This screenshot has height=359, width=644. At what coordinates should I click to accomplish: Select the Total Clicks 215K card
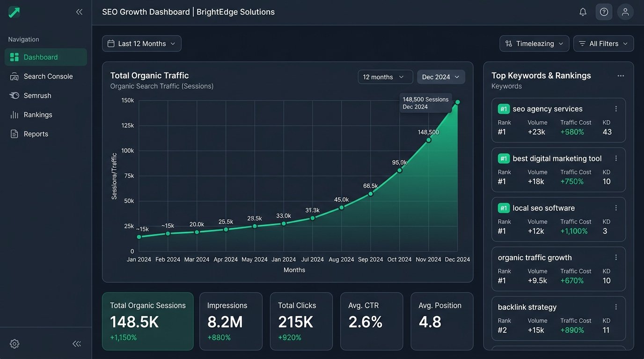[301, 322]
